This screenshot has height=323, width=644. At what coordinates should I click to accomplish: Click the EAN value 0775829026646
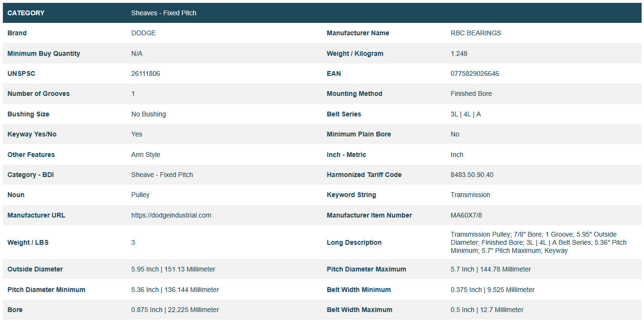click(475, 73)
